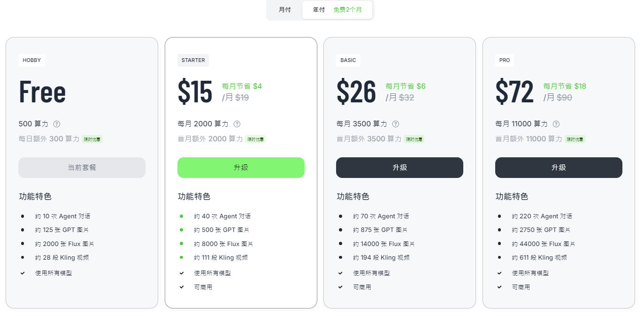Click 限时优惠 tag on Pro plan
The width and height of the screenshot is (644, 316).
575,139
